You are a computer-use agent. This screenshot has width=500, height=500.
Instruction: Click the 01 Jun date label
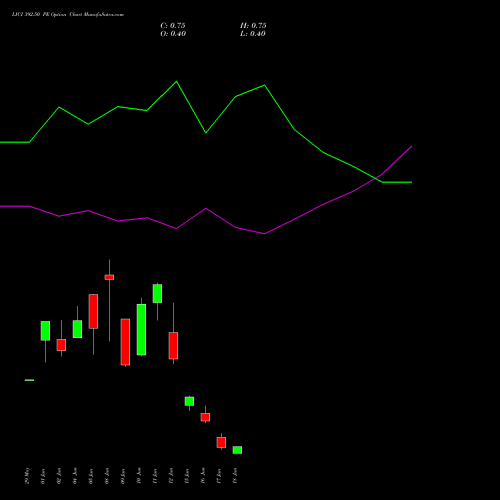point(43,476)
